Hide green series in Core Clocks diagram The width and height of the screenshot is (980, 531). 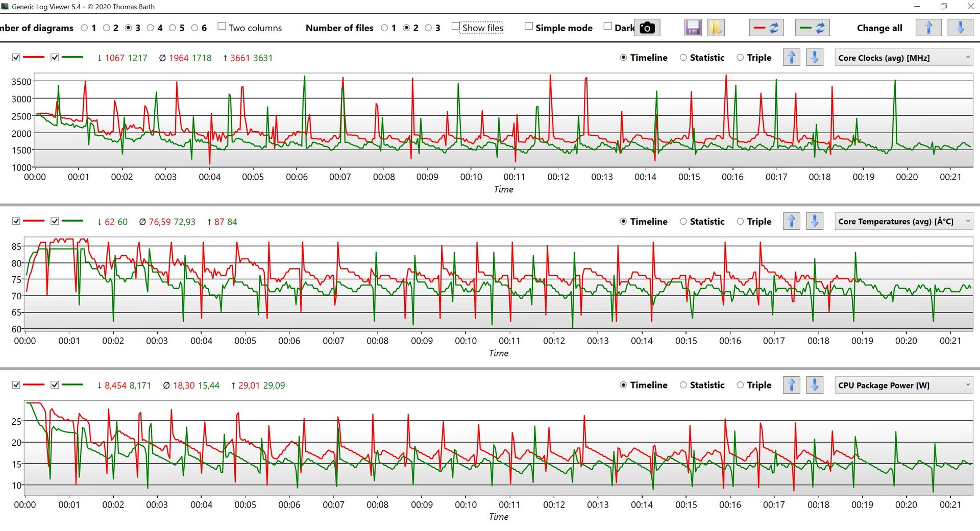click(x=55, y=57)
